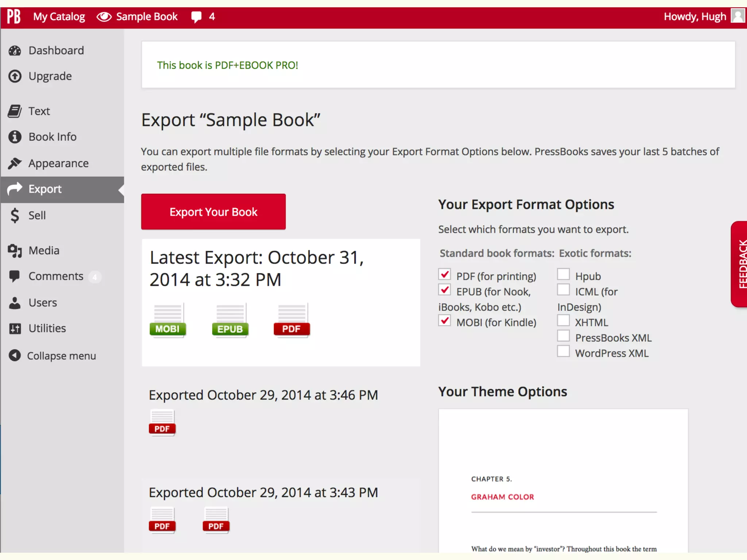The width and height of the screenshot is (747, 560).
Task: Uncheck PDF (for printing) format
Action: [x=444, y=275]
